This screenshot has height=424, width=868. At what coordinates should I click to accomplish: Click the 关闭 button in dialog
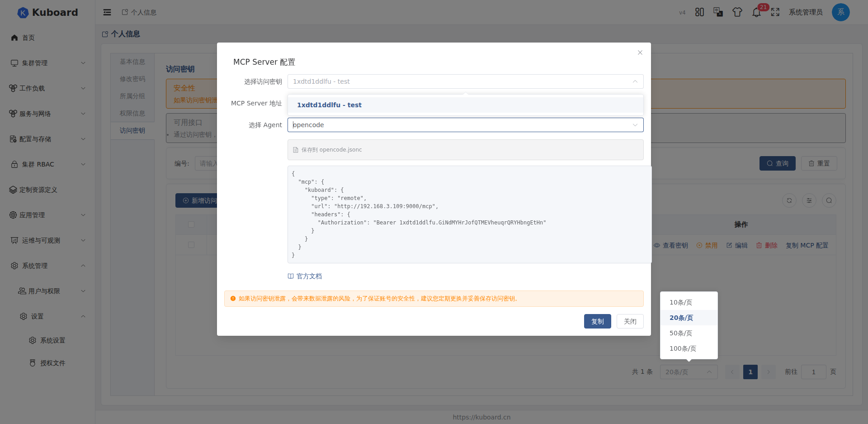[x=630, y=321]
